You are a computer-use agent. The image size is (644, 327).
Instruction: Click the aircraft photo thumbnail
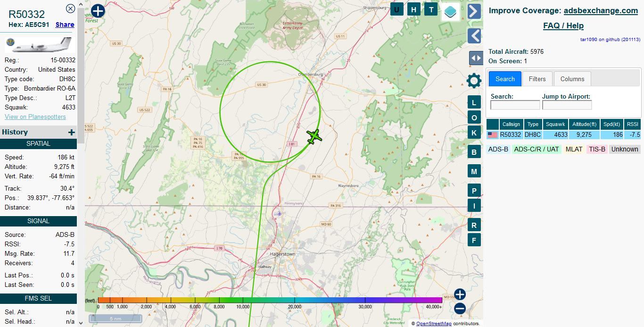coord(39,45)
